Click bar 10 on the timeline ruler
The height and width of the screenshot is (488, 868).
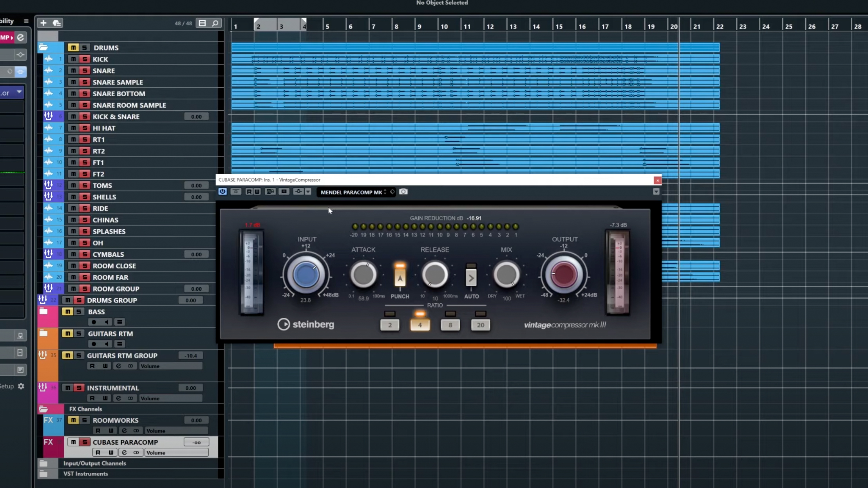[x=445, y=25]
